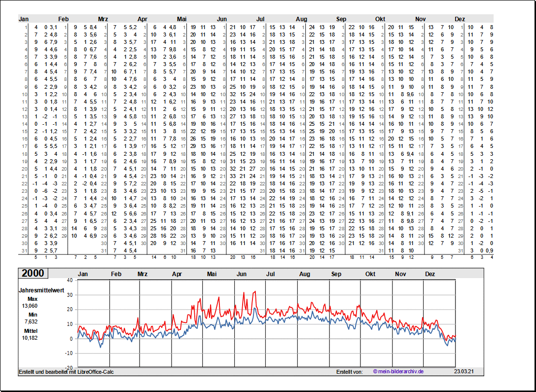
Task: Click the Mai label above the chart
Action: [212, 274]
